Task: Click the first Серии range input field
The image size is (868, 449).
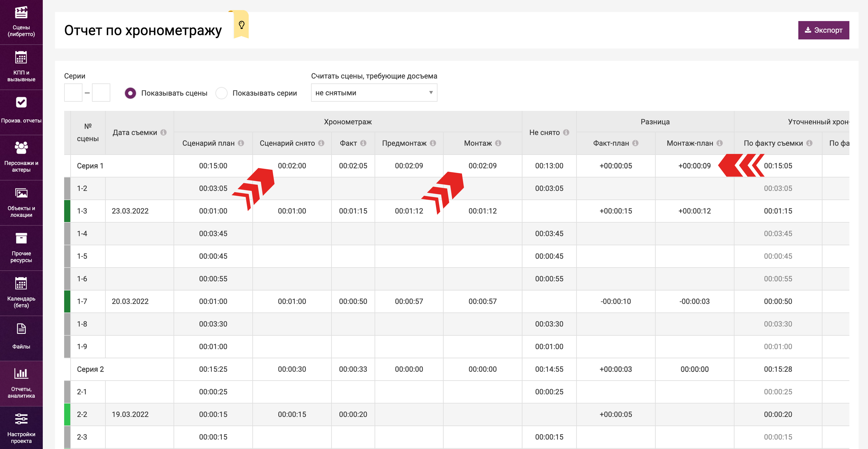Action: coord(73,93)
